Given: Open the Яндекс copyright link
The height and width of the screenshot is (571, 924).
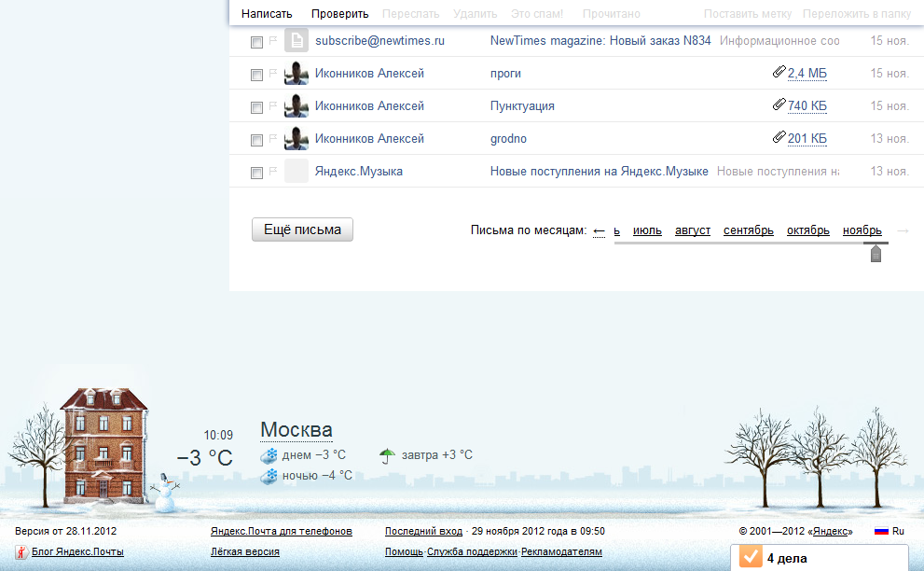Looking at the screenshot, I should (831, 531).
